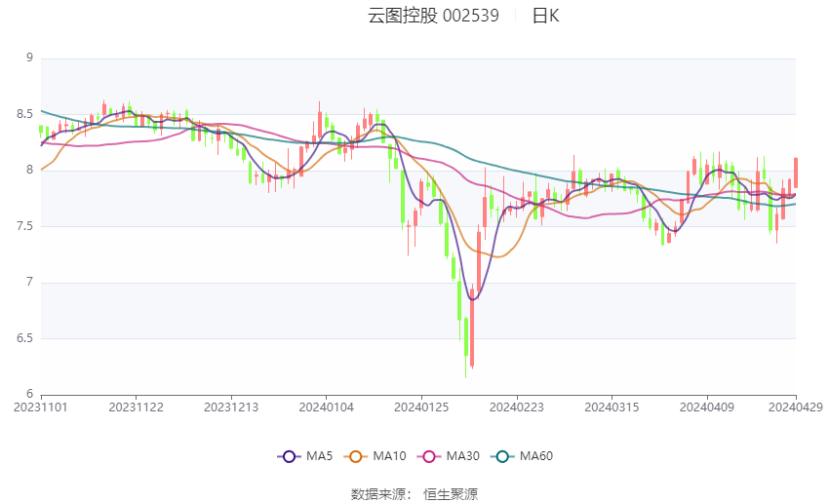829x504 pixels.
Task: Click the 20231122 date axis label
Action: click(136, 407)
